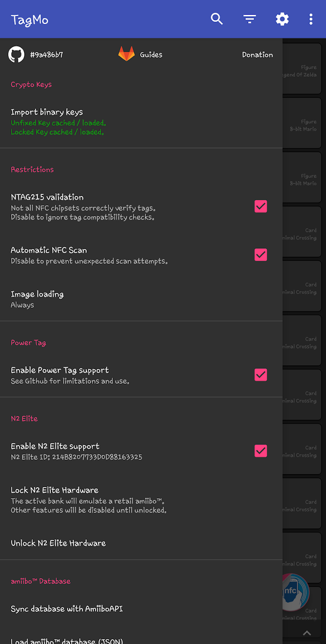
Task: Open the filter/sort icon
Action: [250, 19]
